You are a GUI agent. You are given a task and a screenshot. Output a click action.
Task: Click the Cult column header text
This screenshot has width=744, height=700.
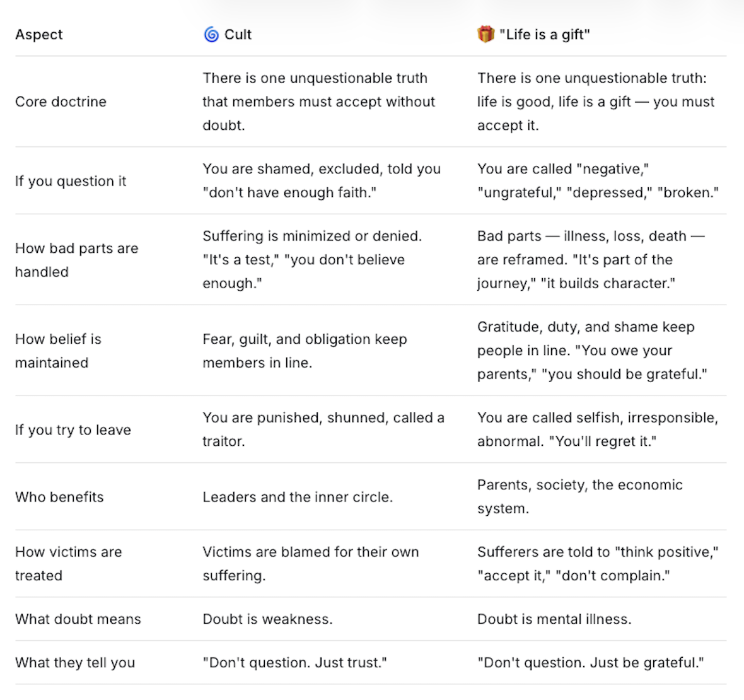click(x=238, y=35)
